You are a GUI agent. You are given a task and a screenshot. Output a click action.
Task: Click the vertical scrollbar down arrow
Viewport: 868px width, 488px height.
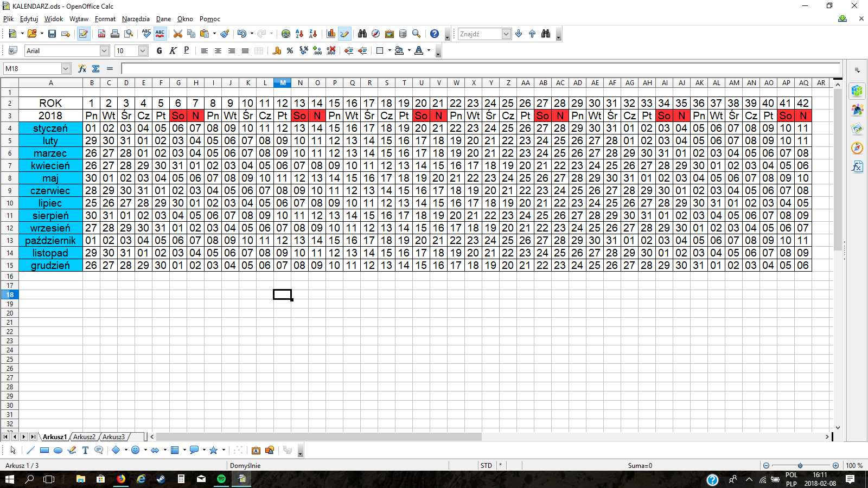[x=838, y=427]
